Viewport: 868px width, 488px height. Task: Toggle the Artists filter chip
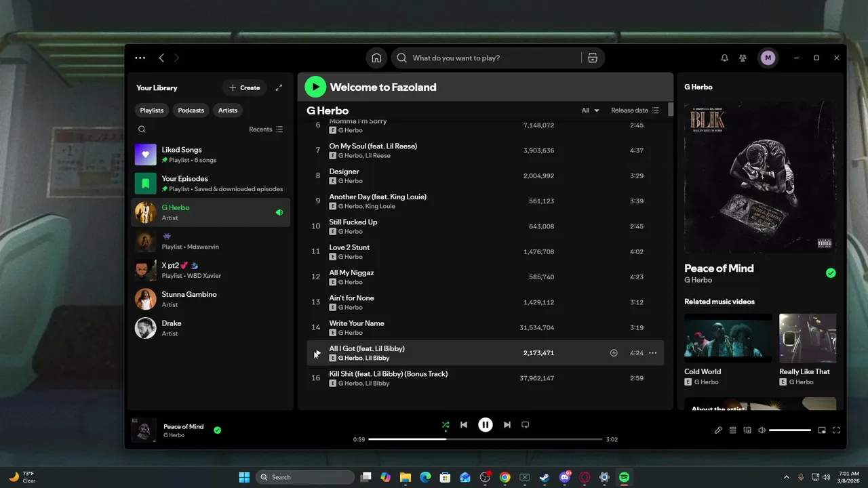pos(228,110)
